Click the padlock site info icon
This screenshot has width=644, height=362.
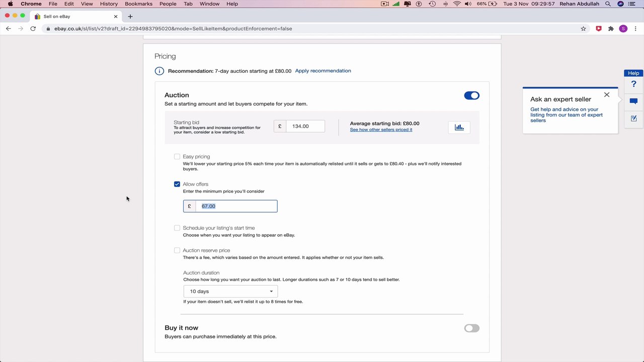point(48,29)
